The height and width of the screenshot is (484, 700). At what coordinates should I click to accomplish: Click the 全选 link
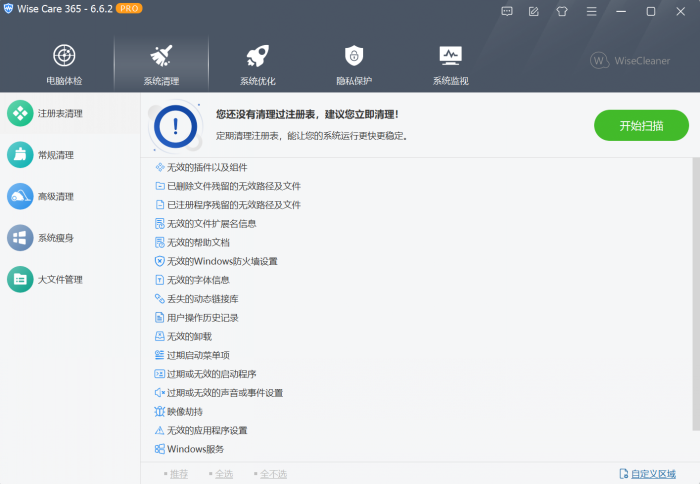[x=224, y=474]
